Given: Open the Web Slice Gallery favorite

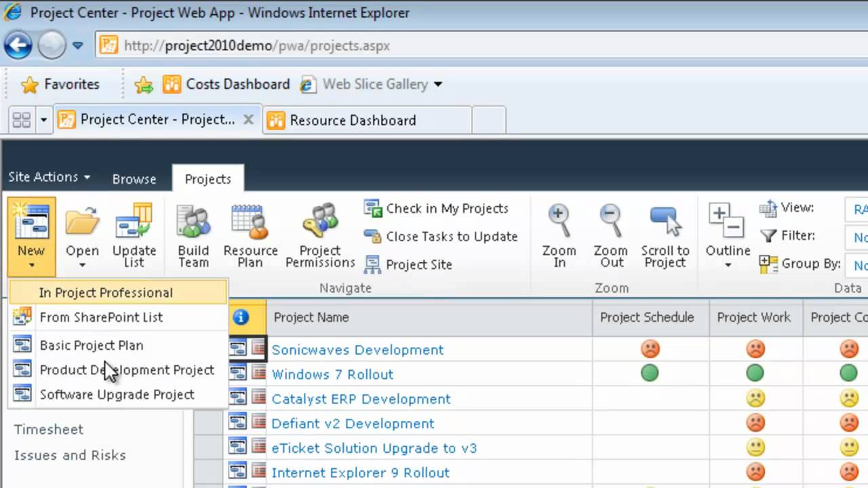Looking at the screenshot, I should [364, 84].
